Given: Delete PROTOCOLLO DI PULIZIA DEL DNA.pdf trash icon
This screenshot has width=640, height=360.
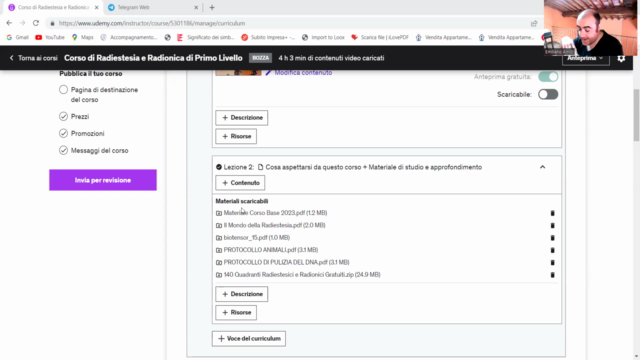Looking at the screenshot, I should 552,262.
